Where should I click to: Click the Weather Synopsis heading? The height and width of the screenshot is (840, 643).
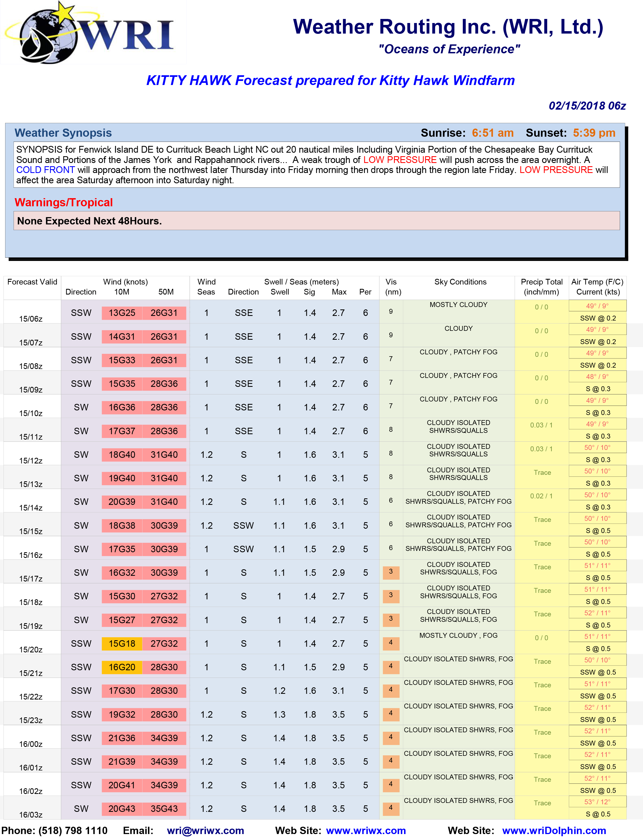pos(63,133)
